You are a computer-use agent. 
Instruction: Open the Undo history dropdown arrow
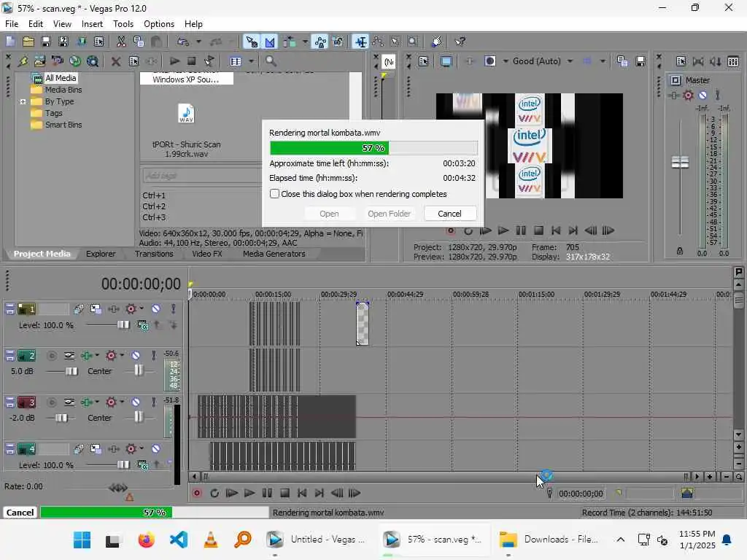[198, 42]
